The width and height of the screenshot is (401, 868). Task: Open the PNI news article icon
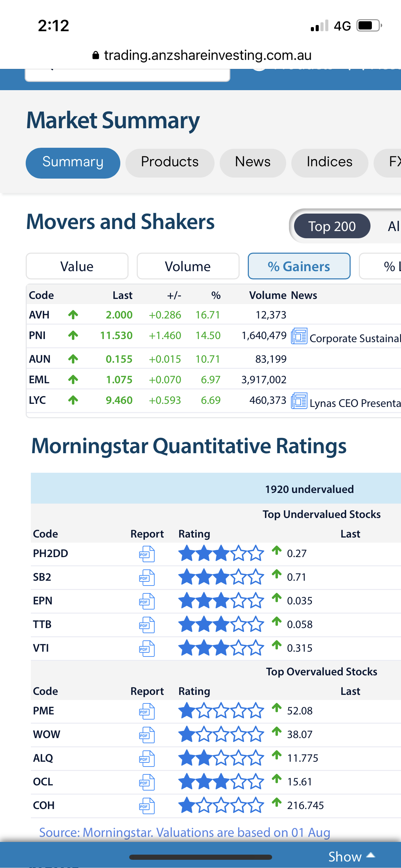(299, 336)
